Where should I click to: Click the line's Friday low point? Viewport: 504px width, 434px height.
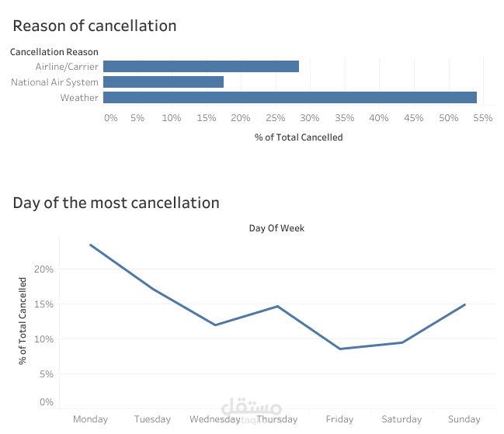coord(339,349)
